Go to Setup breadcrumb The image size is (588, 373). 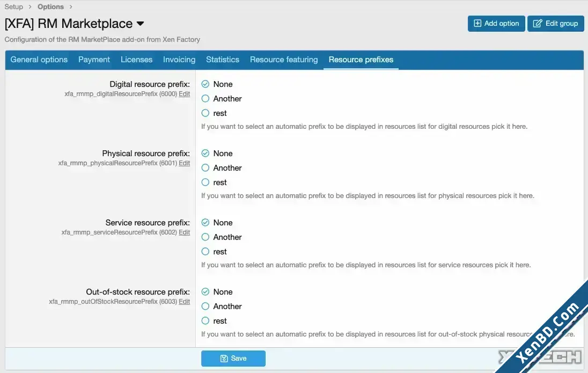(14, 7)
